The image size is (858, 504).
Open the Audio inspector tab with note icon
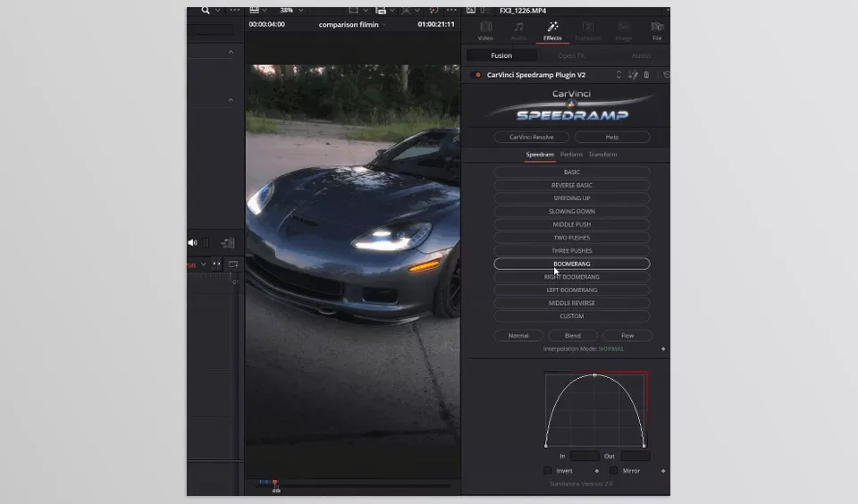(x=518, y=31)
